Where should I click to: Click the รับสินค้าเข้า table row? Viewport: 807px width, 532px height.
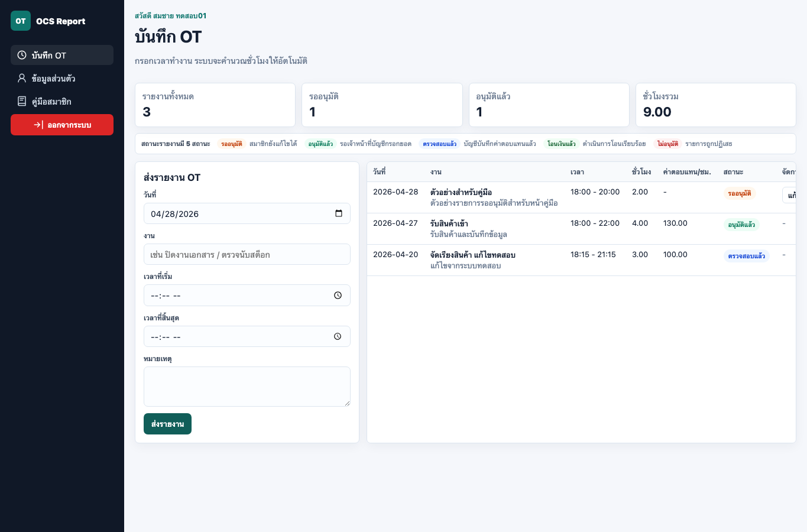pyautogui.click(x=581, y=229)
